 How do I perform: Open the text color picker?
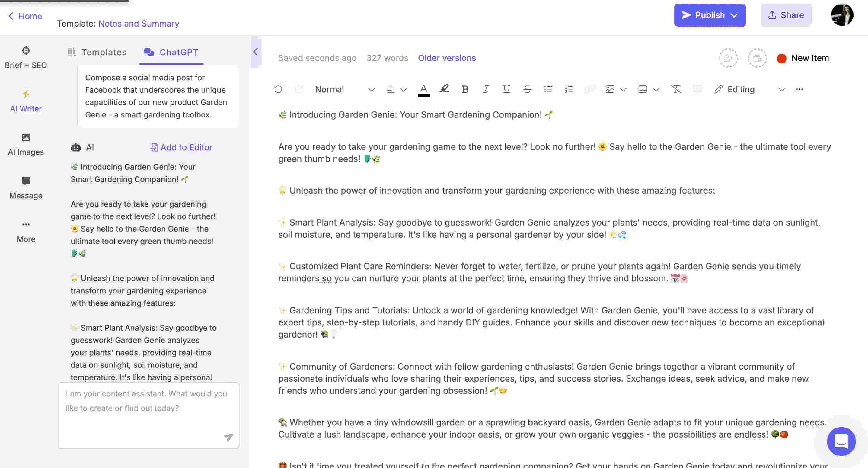(x=423, y=90)
